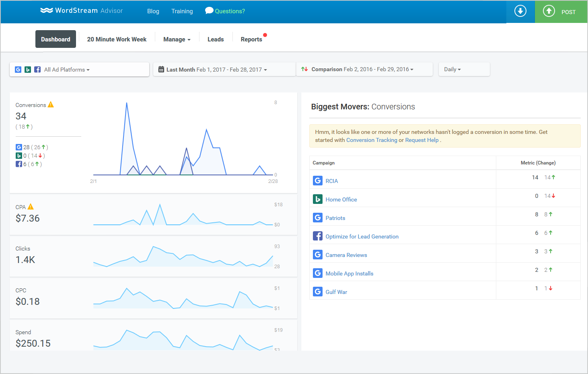
Task: Go to the 20 Minute Work Week tab
Action: coord(117,39)
